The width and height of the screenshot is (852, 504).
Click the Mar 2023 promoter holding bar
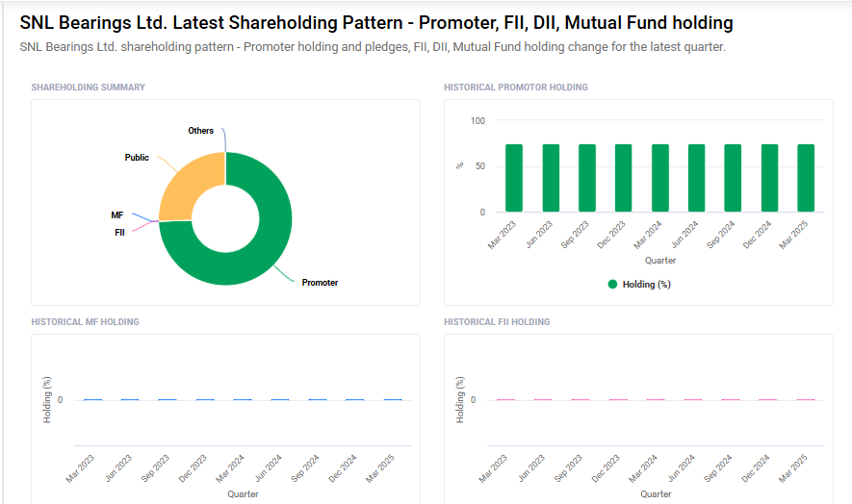point(514,178)
